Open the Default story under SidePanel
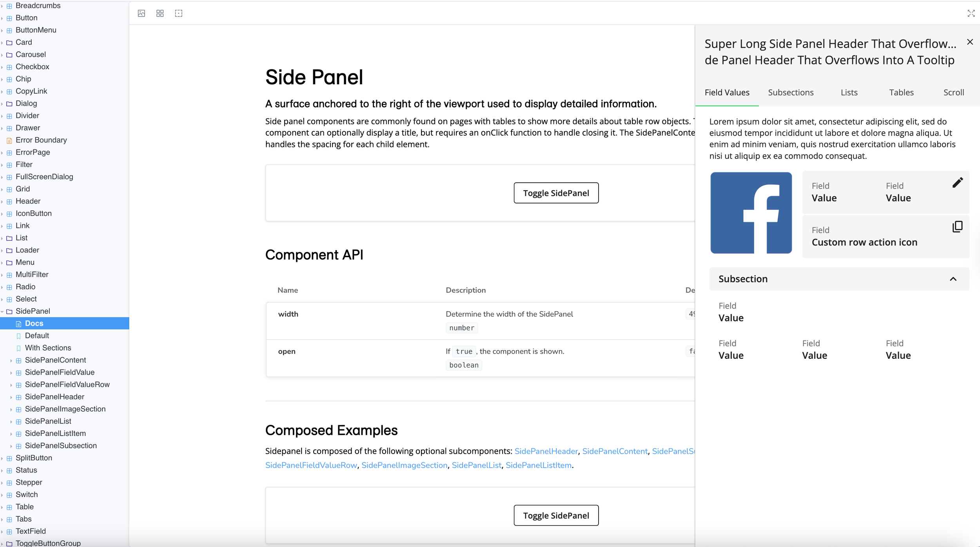The image size is (980, 547). 37,336
